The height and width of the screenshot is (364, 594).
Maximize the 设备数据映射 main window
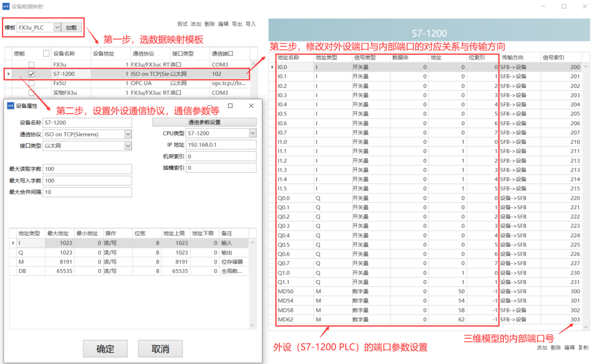point(564,7)
